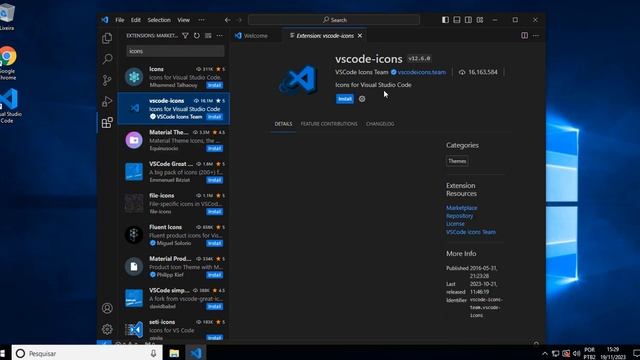The height and width of the screenshot is (360, 640).
Task: Install the Icons extension by Mhammed Talhaouy
Action: (214, 85)
